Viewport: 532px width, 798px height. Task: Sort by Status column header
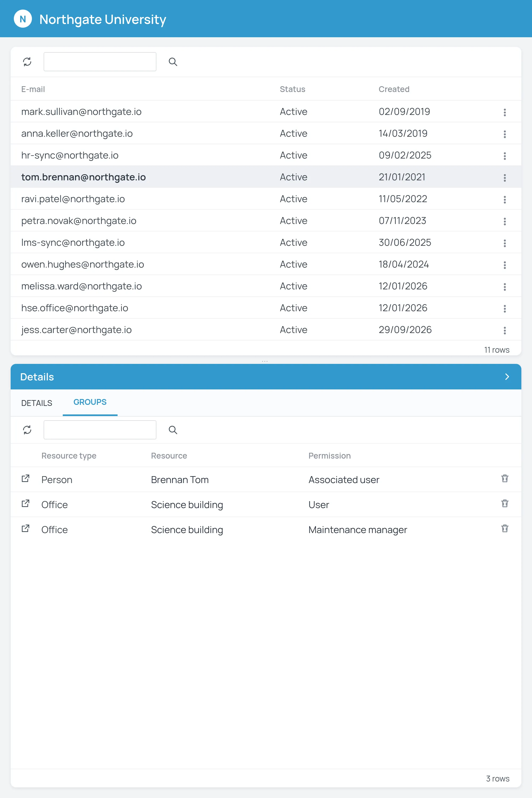click(292, 89)
